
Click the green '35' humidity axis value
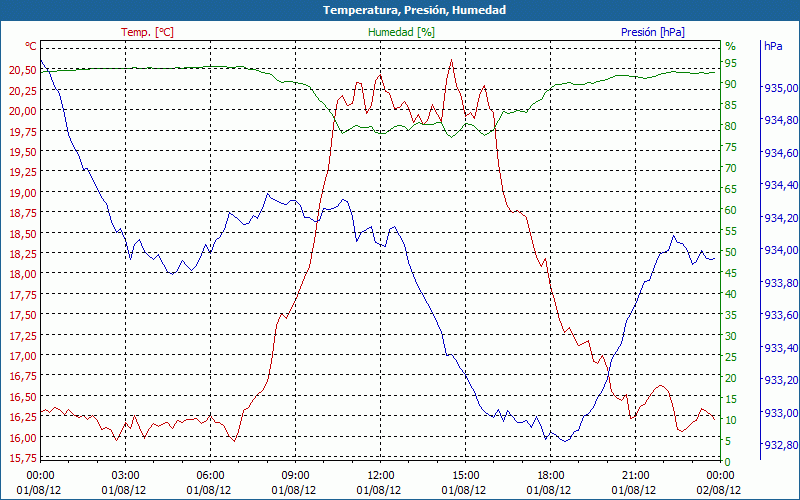(x=731, y=315)
